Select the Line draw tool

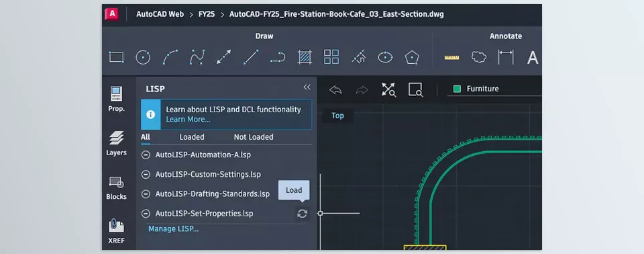pos(251,57)
